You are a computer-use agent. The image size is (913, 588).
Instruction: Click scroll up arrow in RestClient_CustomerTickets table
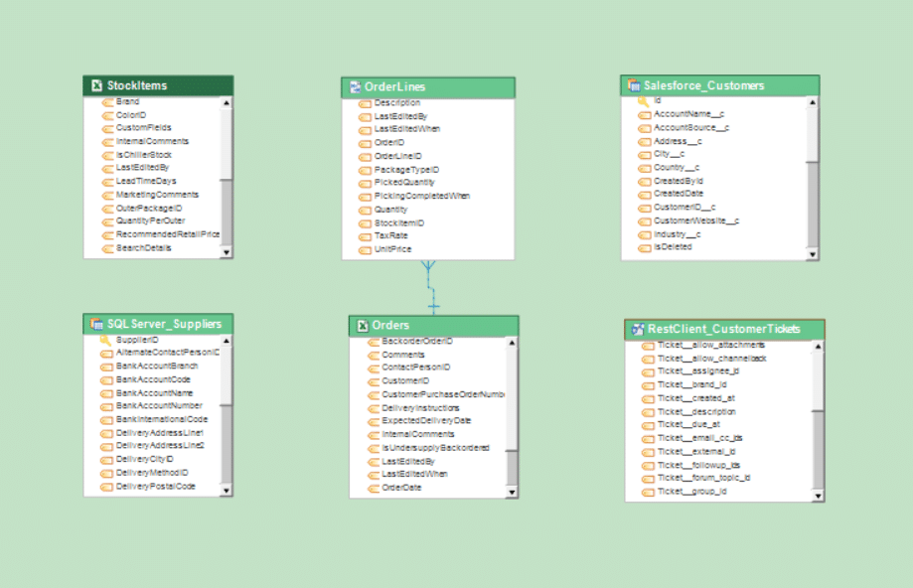pyautogui.click(x=818, y=347)
